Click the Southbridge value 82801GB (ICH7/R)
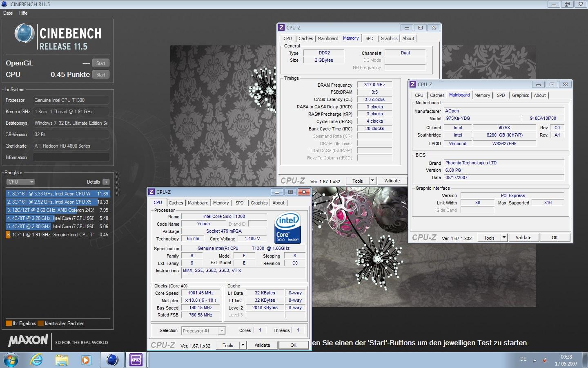Screen dimensions: 588x368 tap(504, 135)
